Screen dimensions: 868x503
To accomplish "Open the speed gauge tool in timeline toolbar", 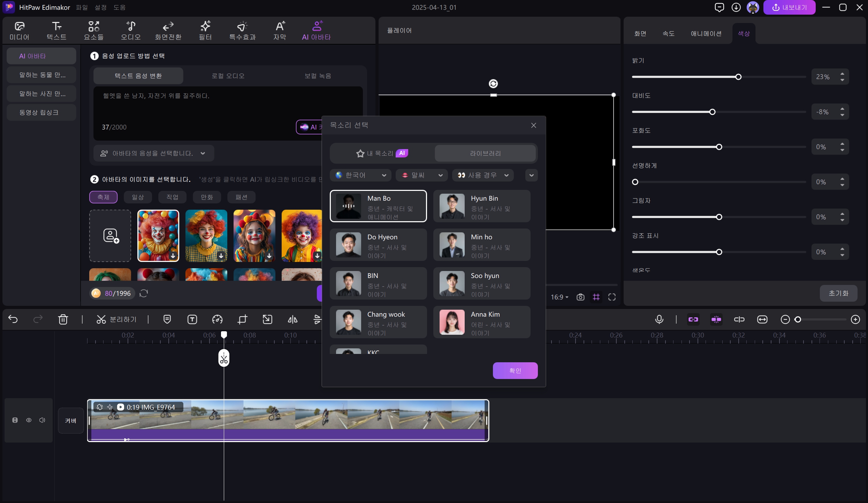I will tap(217, 319).
